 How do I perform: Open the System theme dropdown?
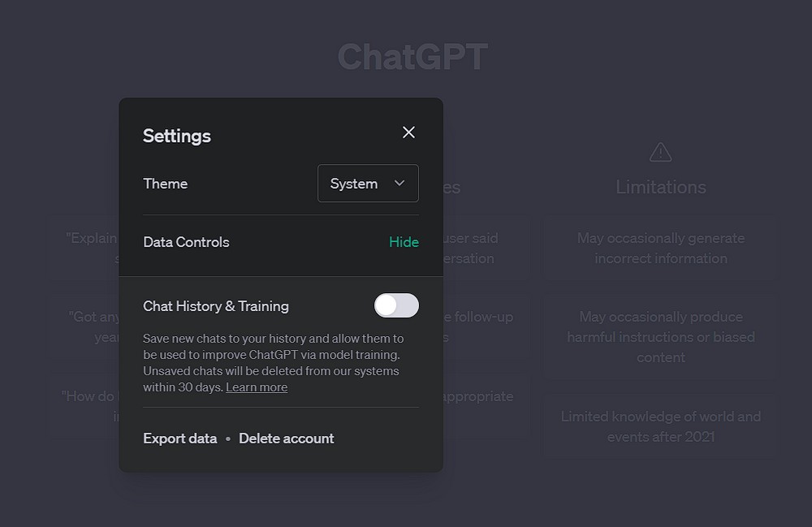pyautogui.click(x=367, y=184)
